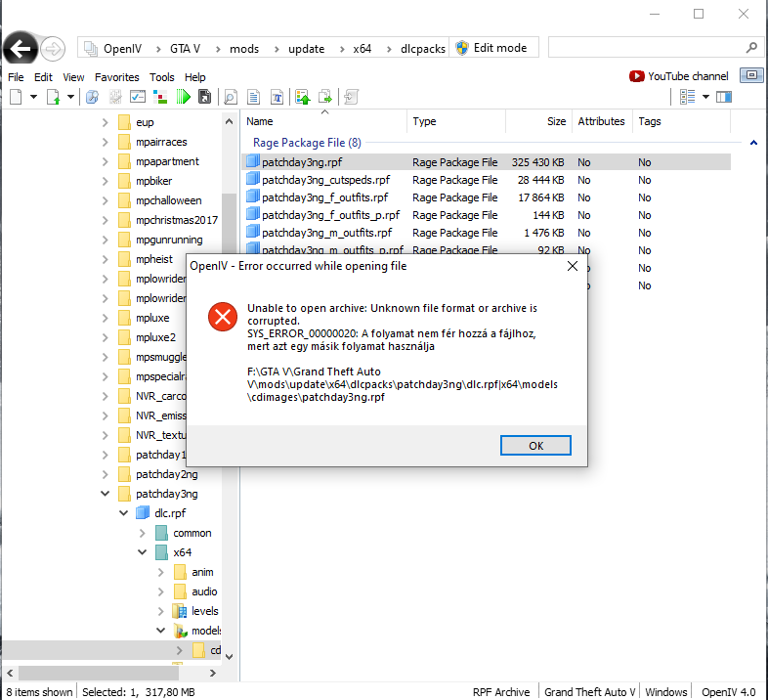Open the Tools menu
The width and height of the screenshot is (768, 700).
[161, 77]
